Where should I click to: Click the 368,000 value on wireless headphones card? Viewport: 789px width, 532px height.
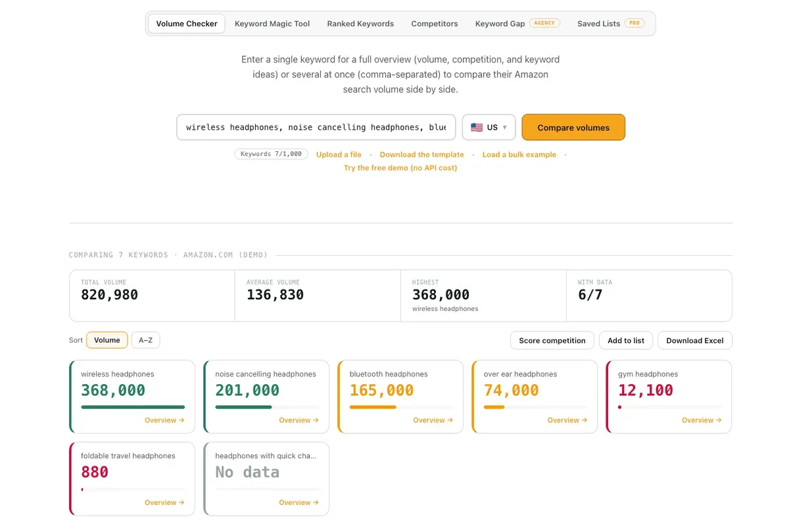(x=113, y=390)
